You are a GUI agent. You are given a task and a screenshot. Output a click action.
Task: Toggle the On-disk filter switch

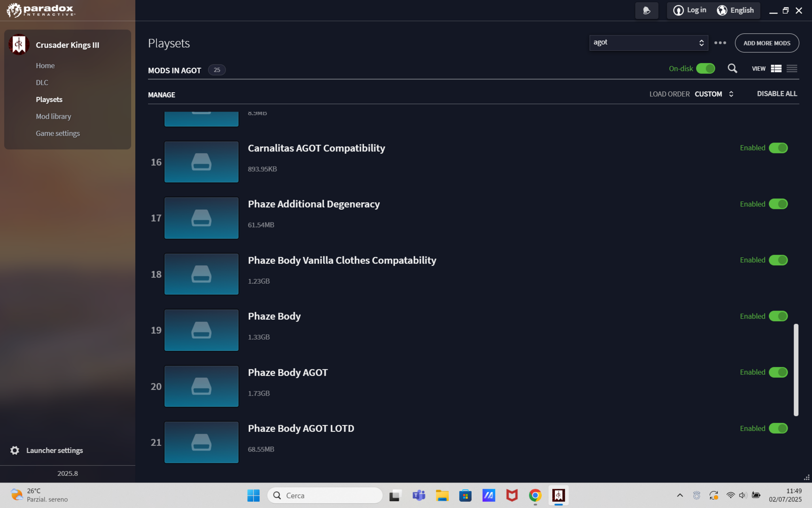[705, 69]
